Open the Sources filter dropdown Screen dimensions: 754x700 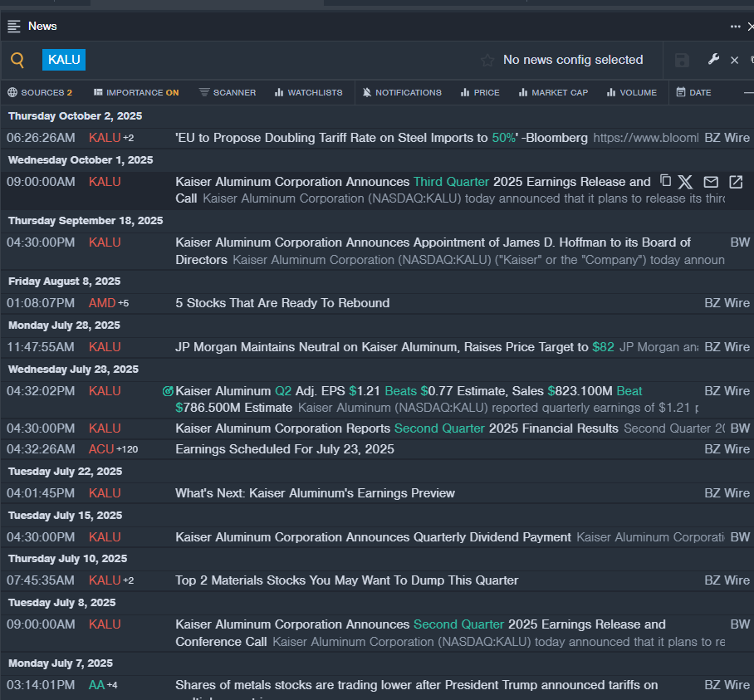click(x=40, y=92)
